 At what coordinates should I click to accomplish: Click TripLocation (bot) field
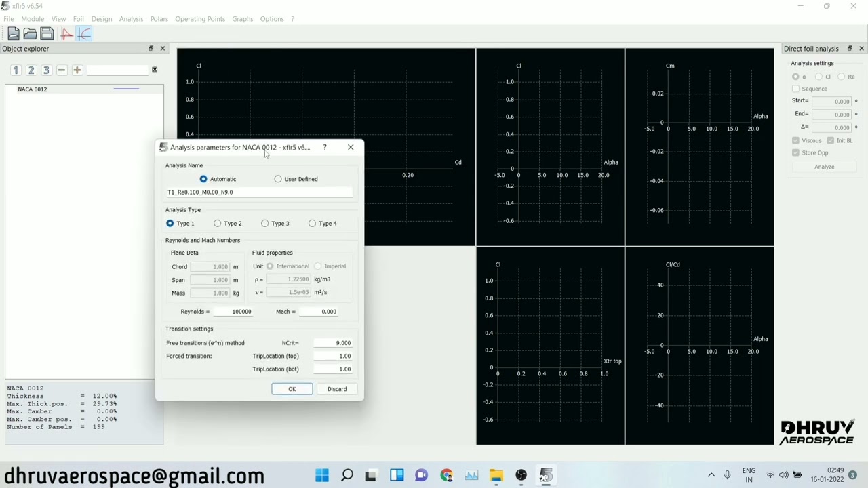click(x=333, y=369)
